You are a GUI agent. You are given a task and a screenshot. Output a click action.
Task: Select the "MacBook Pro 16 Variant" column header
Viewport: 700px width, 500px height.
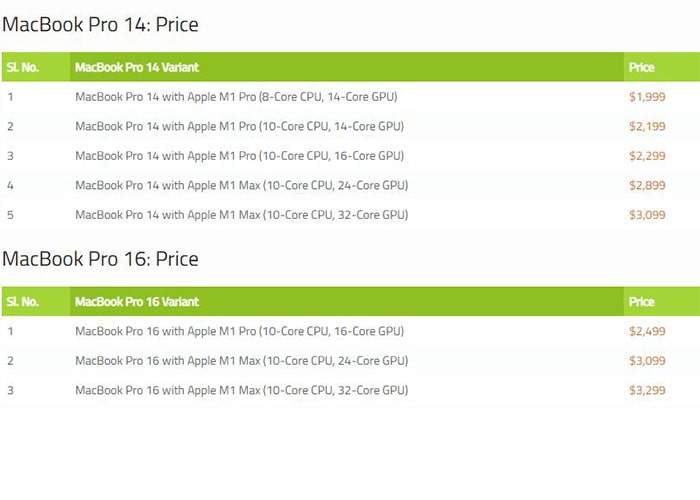click(x=136, y=302)
